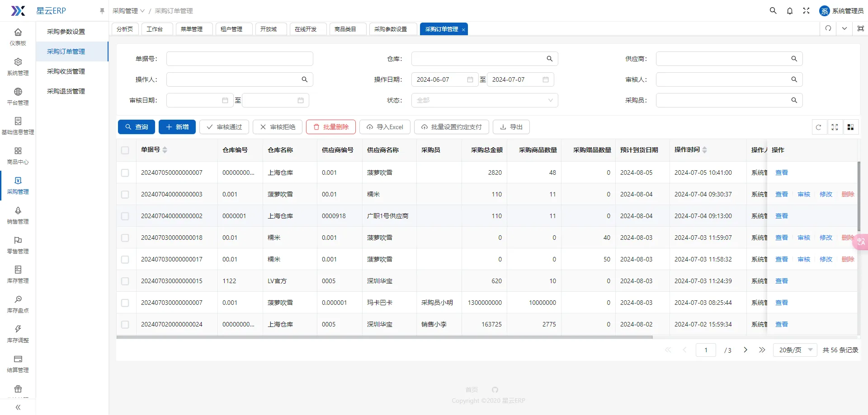Toggle fullscreen icon in top header
This screenshot has width=868, height=415.
[806, 10]
